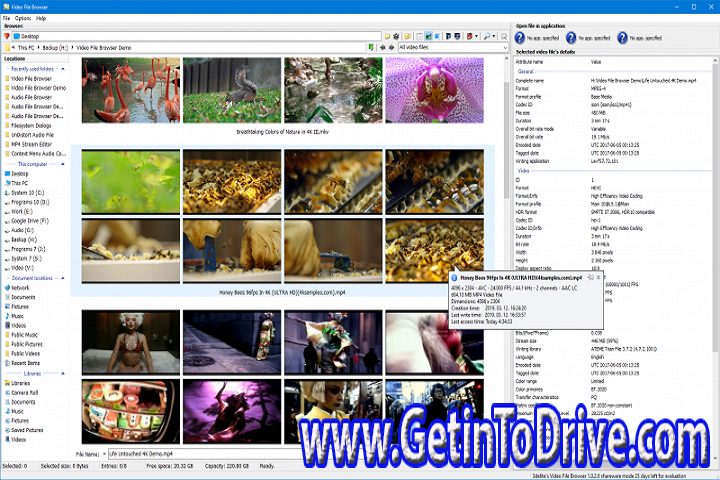Open 'Camera Roll' library

pyautogui.click(x=24, y=393)
